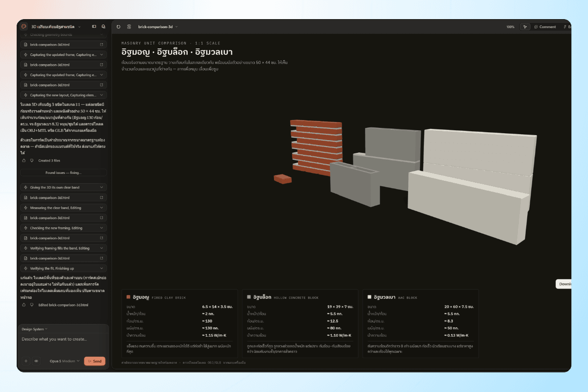Expand 'Capturing the new layout' step
This screenshot has width=588, height=392.
point(64,95)
